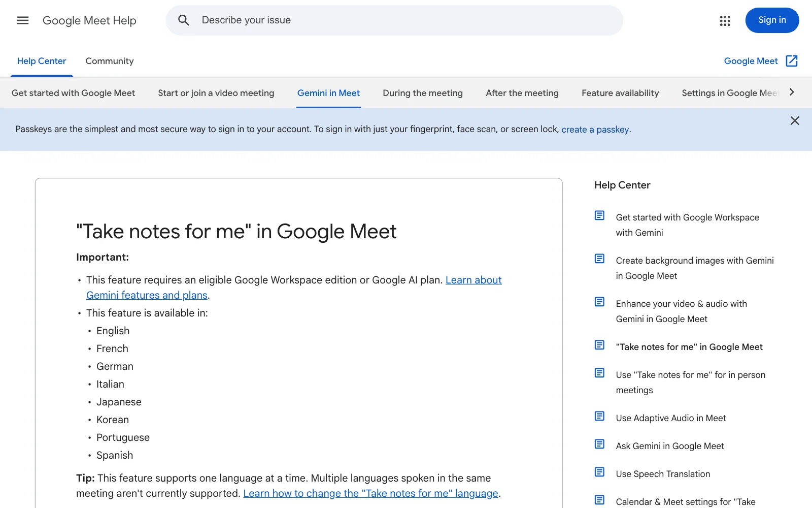The width and height of the screenshot is (812, 508).
Task: Click the article title heading
Action: (x=236, y=232)
